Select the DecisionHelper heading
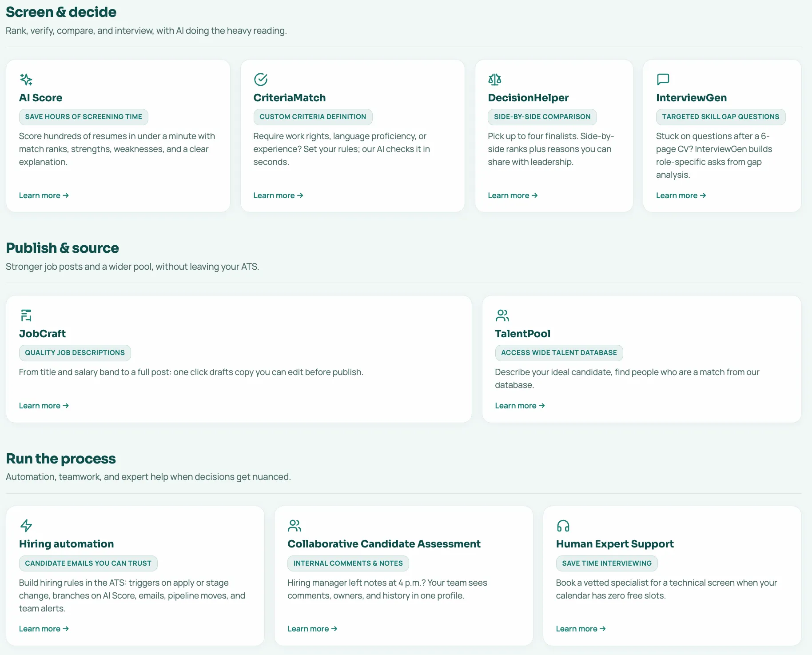812x655 pixels. tap(529, 98)
